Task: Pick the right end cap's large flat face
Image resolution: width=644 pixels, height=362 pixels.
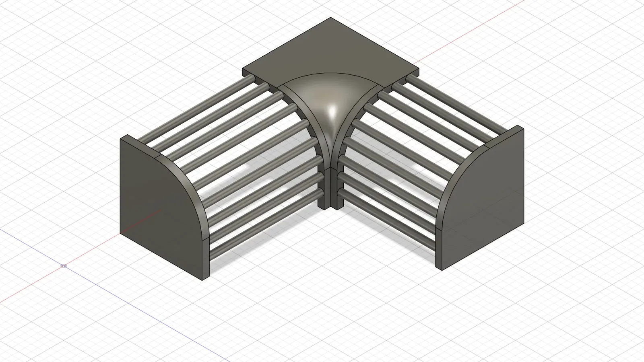Action: point(483,201)
